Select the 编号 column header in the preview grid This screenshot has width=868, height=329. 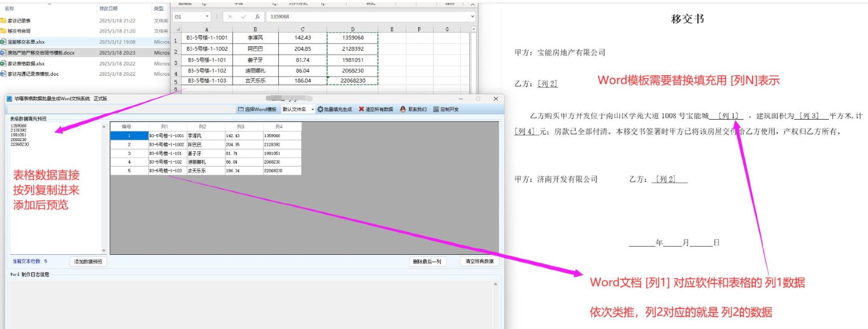coord(130,126)
